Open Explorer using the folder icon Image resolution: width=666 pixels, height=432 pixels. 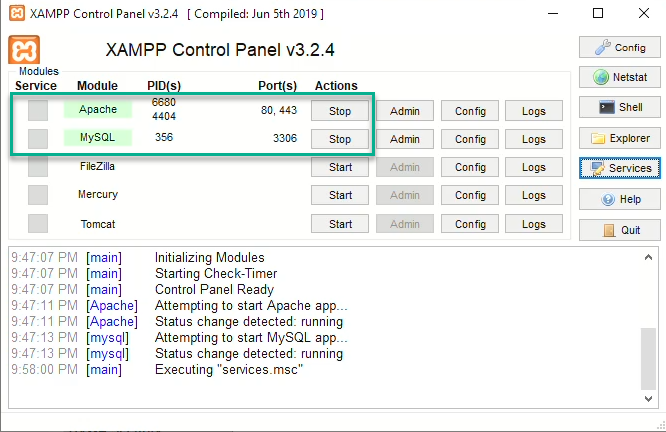pos(620,138)
